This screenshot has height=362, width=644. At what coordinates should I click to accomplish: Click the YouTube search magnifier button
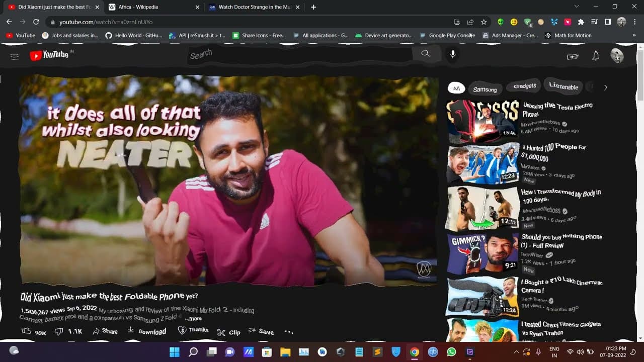click(x=426, y=54)
